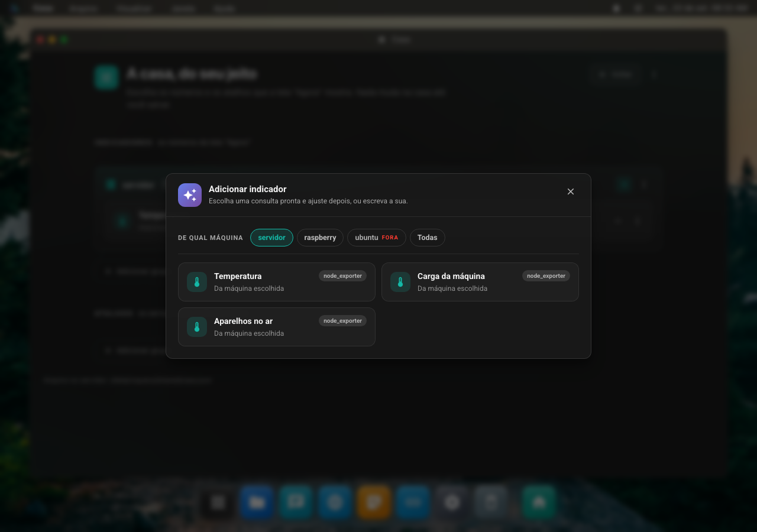Click the thermometer icon on the Aparelhos no ar card
The image size is (757, 532).
(x=197, y=327)
